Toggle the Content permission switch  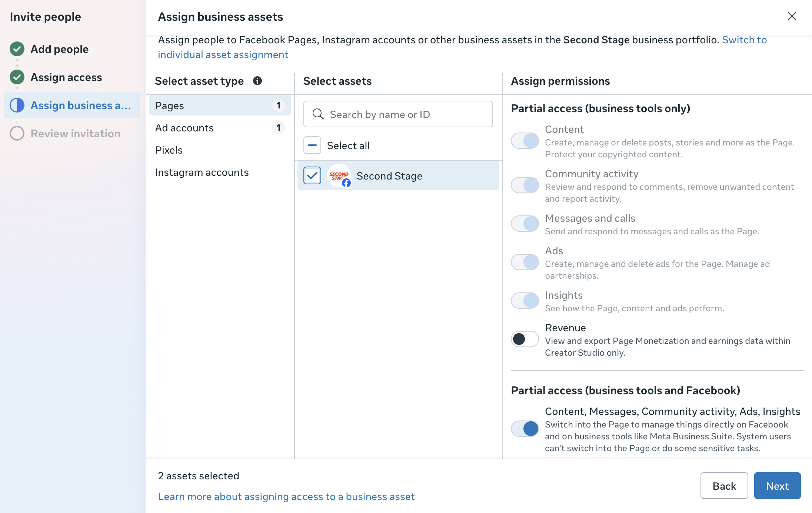[x=525, y=141]
